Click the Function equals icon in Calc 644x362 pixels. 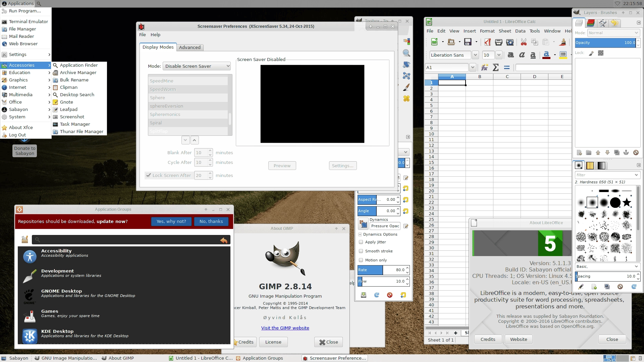[507, 67]
